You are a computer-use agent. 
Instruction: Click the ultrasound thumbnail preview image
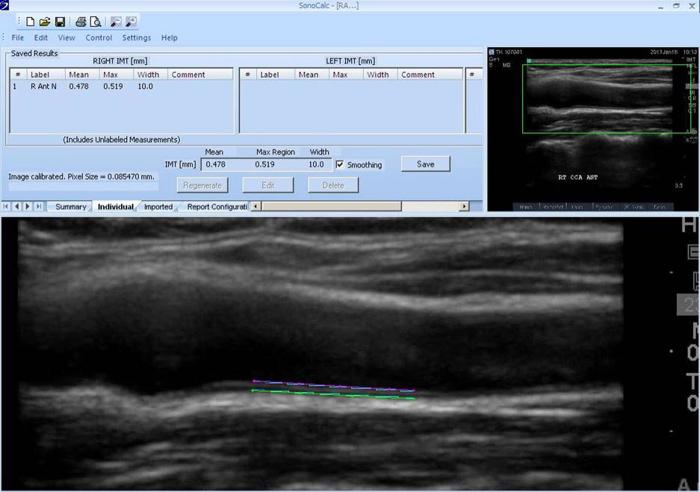(x=591, y=128)
